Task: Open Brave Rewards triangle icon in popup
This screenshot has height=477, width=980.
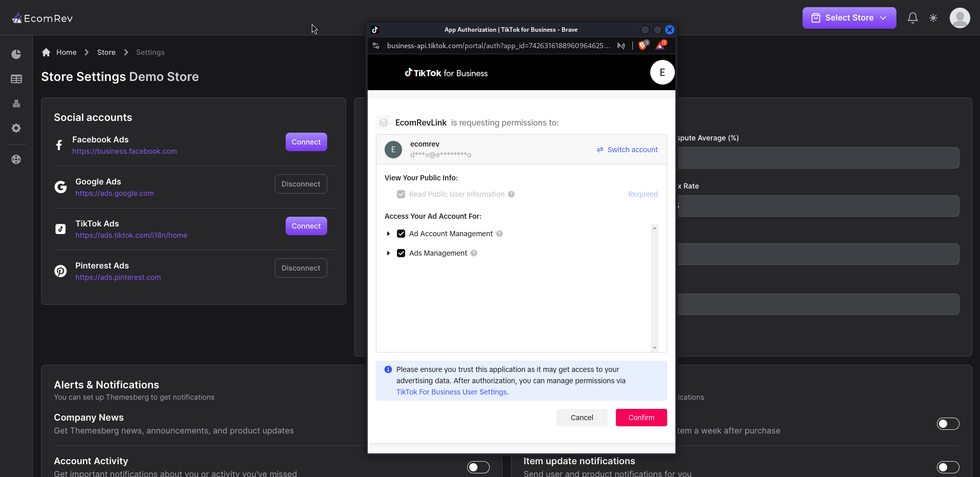Action: pos(661,46)
